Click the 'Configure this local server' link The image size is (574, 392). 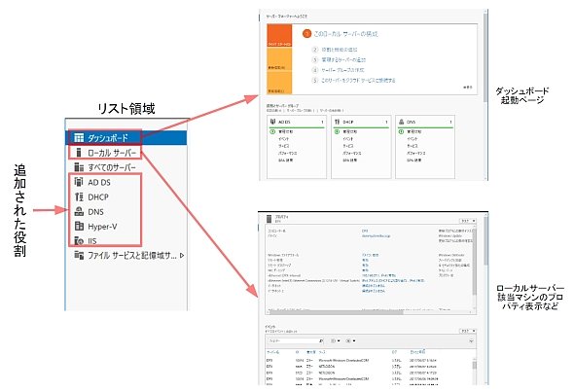(346, 34)
